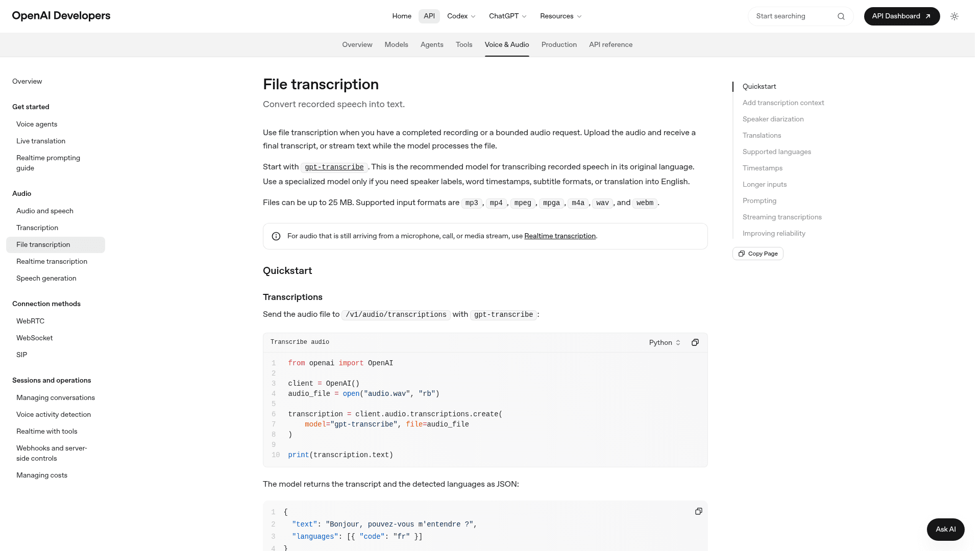Screen dimensions: 980x551
Task: Open WebRTC in the sidebar
Action: point(30,321)
